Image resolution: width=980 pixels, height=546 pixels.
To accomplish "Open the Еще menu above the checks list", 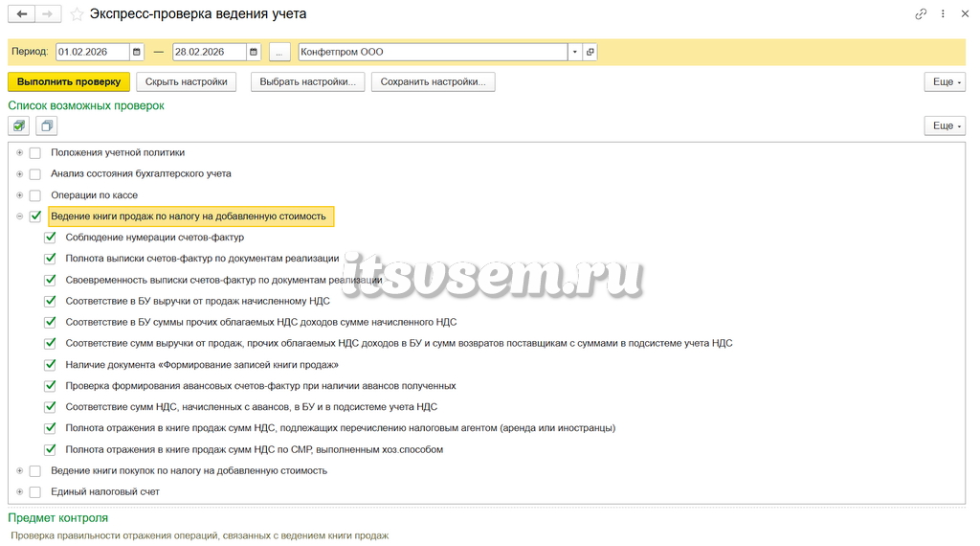I will (945, 125).
